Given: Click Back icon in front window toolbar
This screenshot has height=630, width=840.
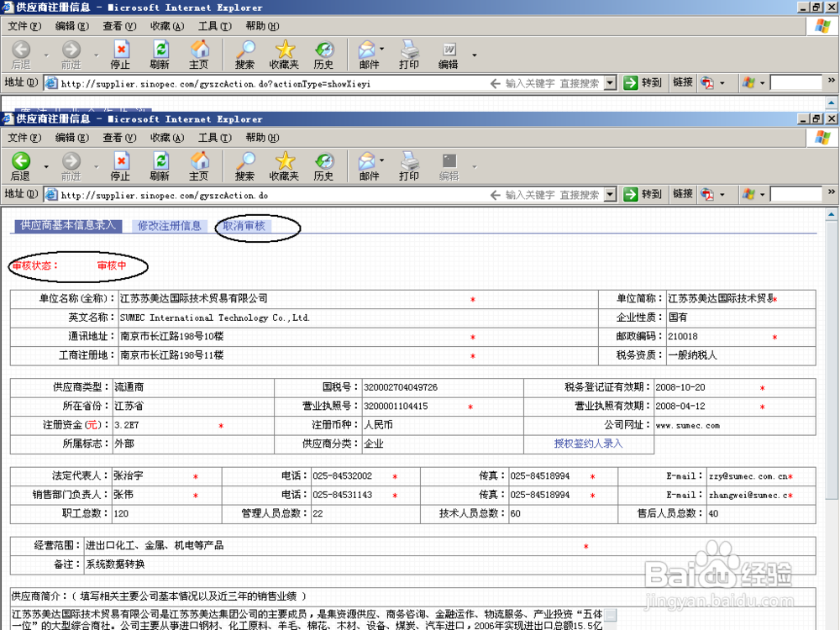Looking at the screenshot, I should pos(22,160).
